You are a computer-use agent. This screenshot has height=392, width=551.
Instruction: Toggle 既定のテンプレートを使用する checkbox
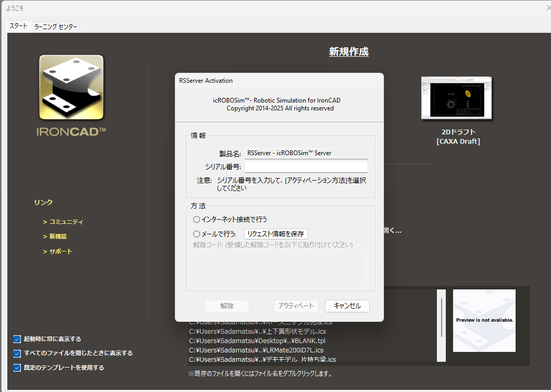coord(17,368)
